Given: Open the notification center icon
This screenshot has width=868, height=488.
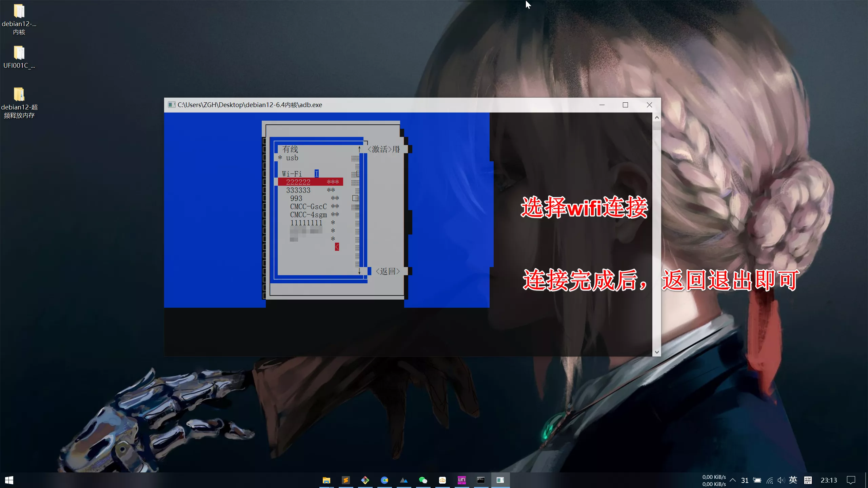Looking at the screenshot, I should (851, 480).
